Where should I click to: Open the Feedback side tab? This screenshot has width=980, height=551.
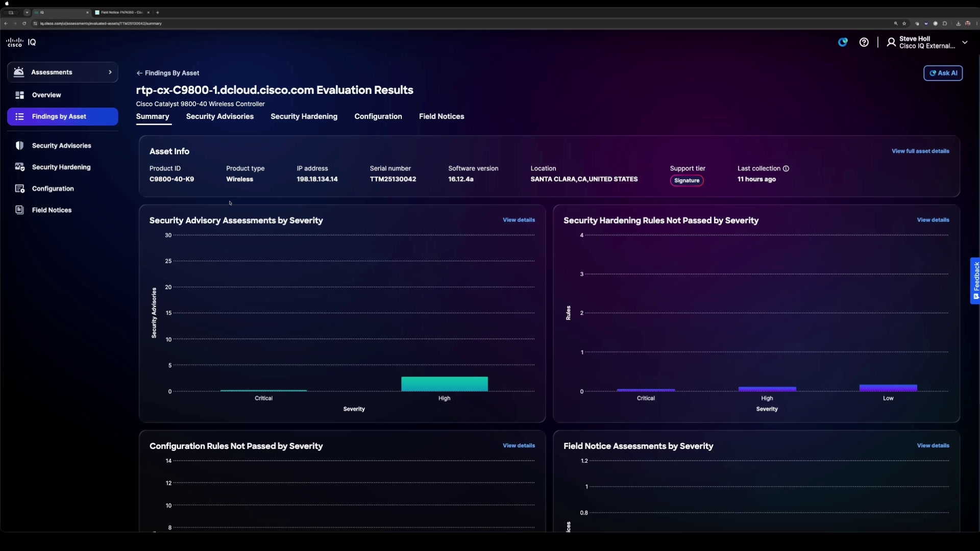click(x=975, y=281)
